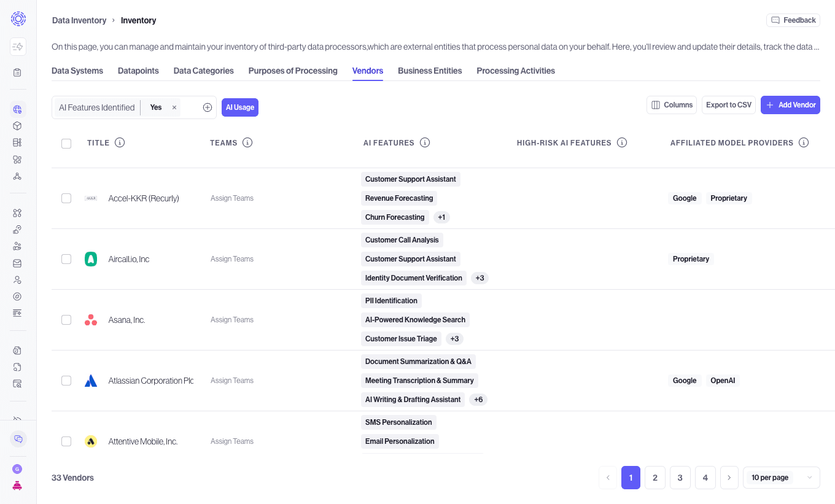The image size is (835, 504).
Task: Expand the +3 features for Asana
Action: click(454, 339)
